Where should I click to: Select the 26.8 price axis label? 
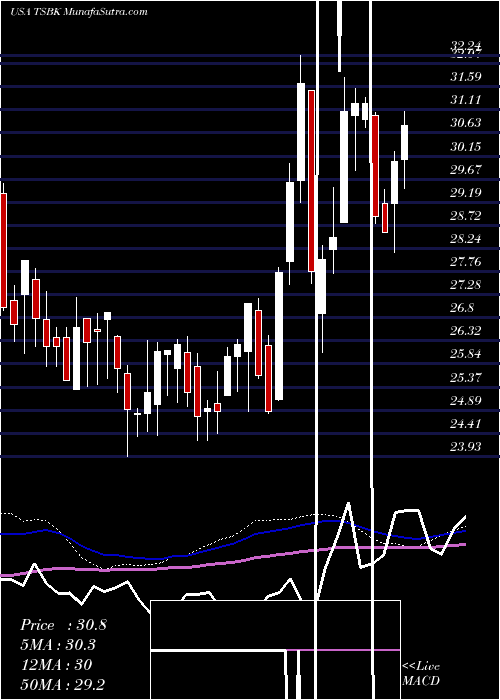pyautogui.click(x=462, y=308)
